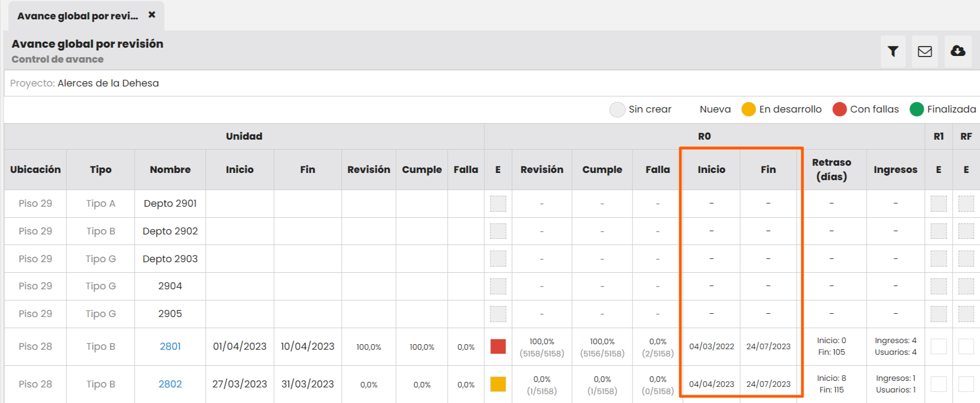Viewport: 980px width, 403px height.
Task: Click RF status box for Depto 2903
Action: click(x=966, y=259)
